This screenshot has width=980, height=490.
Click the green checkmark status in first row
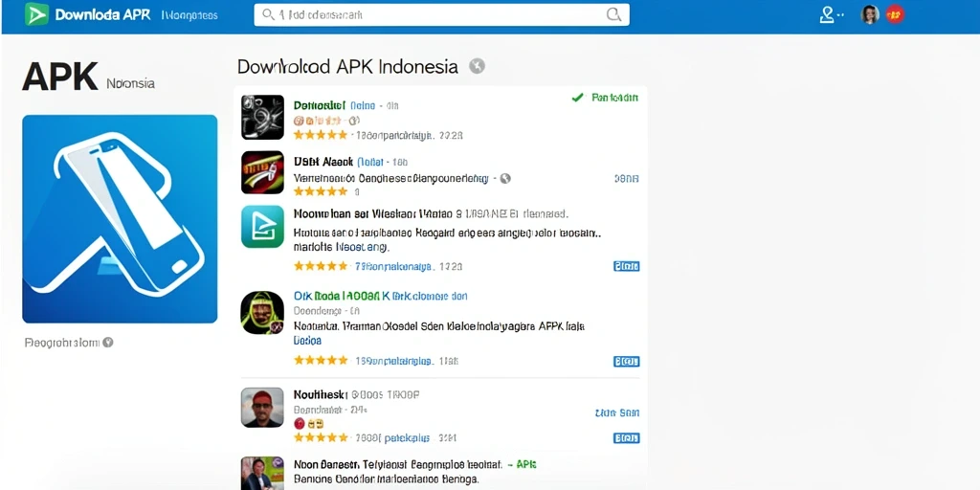click(x=577, y=98)
